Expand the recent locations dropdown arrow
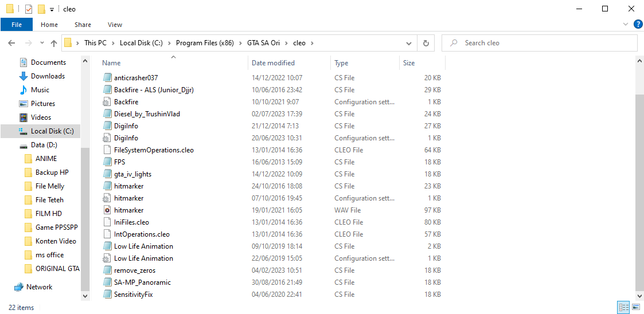 click(x=42, y=42)
